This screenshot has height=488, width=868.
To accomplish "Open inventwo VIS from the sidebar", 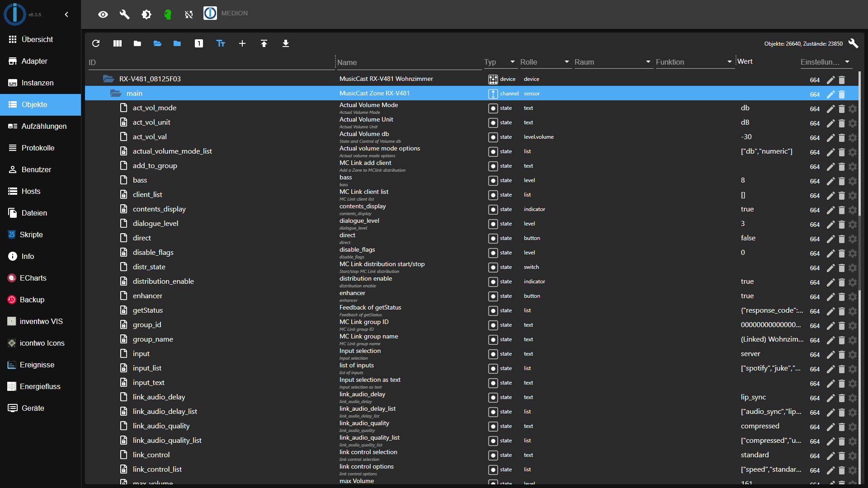I will (41, 321).
